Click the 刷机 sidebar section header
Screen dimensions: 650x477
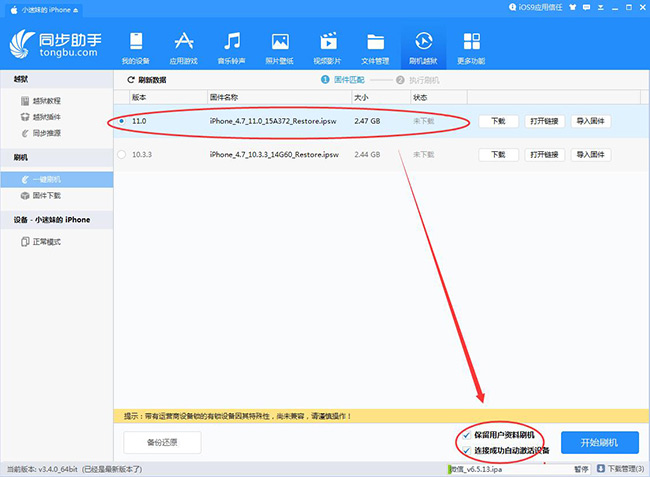[57, 157]
